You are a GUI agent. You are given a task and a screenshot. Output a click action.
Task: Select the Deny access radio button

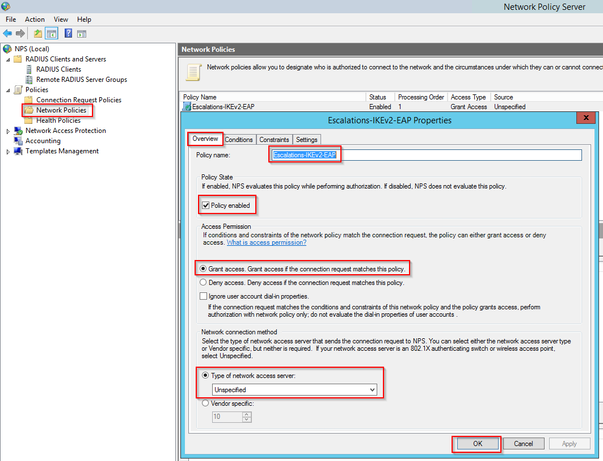[203, 283]
